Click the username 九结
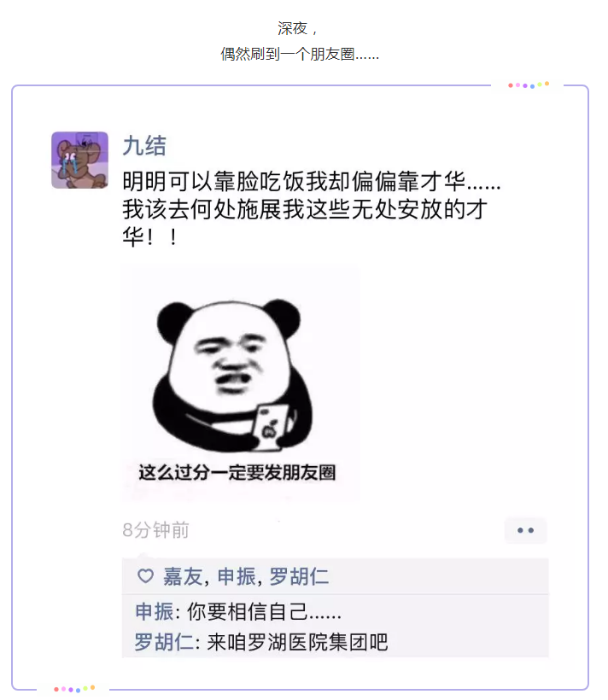 144,146
